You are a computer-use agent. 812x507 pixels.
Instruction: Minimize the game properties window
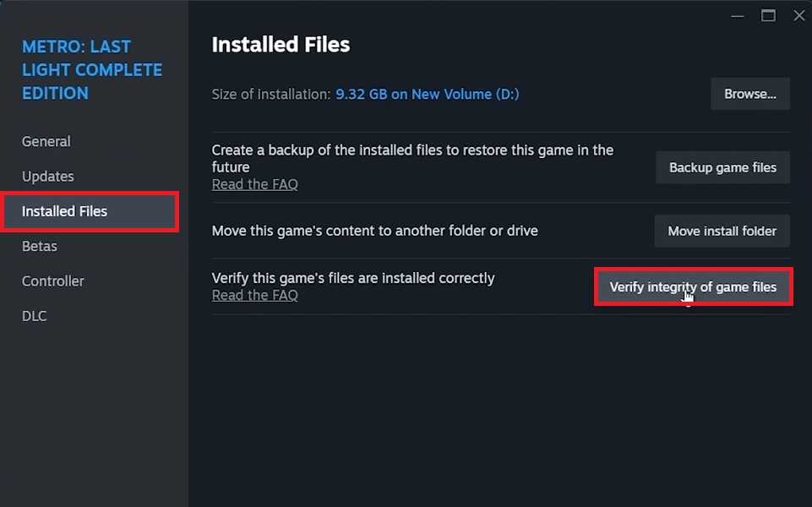(737, 16)
